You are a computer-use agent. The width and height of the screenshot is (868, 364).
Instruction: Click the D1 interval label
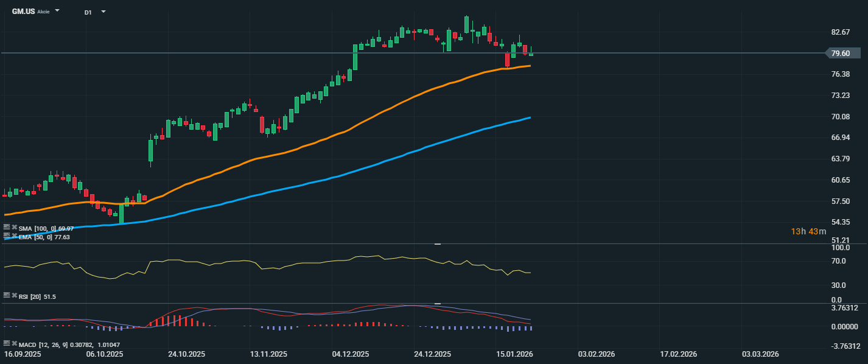coord(88,12)
